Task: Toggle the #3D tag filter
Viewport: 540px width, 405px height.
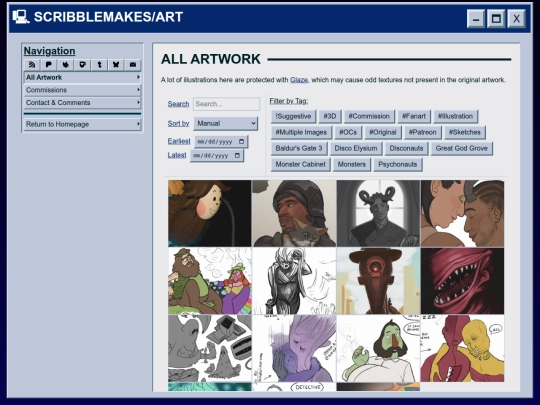Action: pos(330,116)
